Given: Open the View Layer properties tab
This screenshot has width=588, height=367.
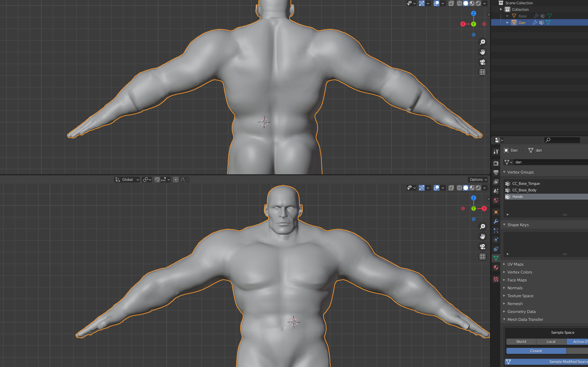Looking at the screenshot, I should [x=496, y=182].
